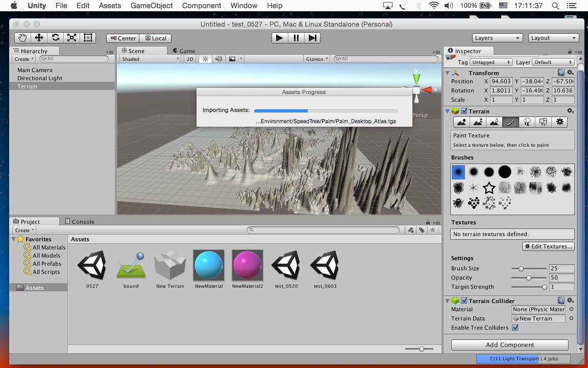588x368 pixels.
Task: Uncheck Enable Tree Colliders
Action: pyautogui.click(x=515, y=328)
